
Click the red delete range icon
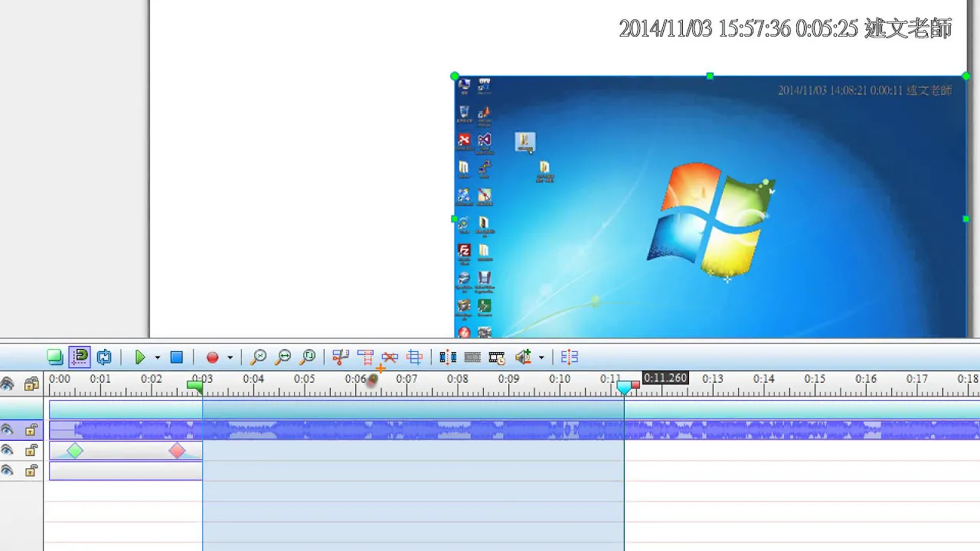point(365,357)
